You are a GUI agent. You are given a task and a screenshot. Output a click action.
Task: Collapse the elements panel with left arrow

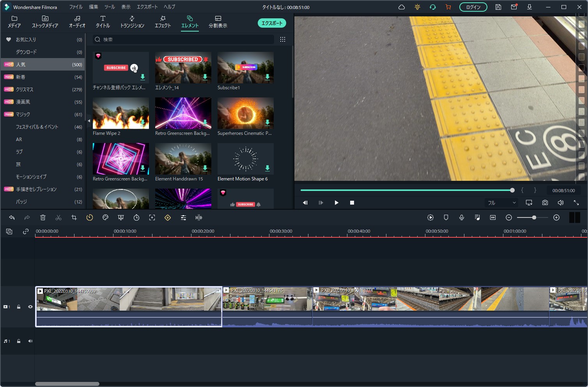[89, 121]
